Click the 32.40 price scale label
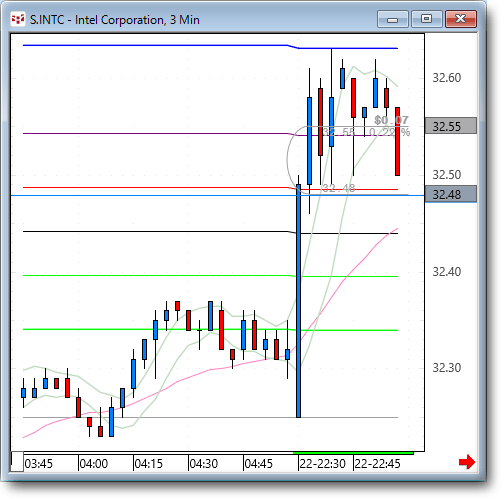504x499 pixels. pos(447,272)
